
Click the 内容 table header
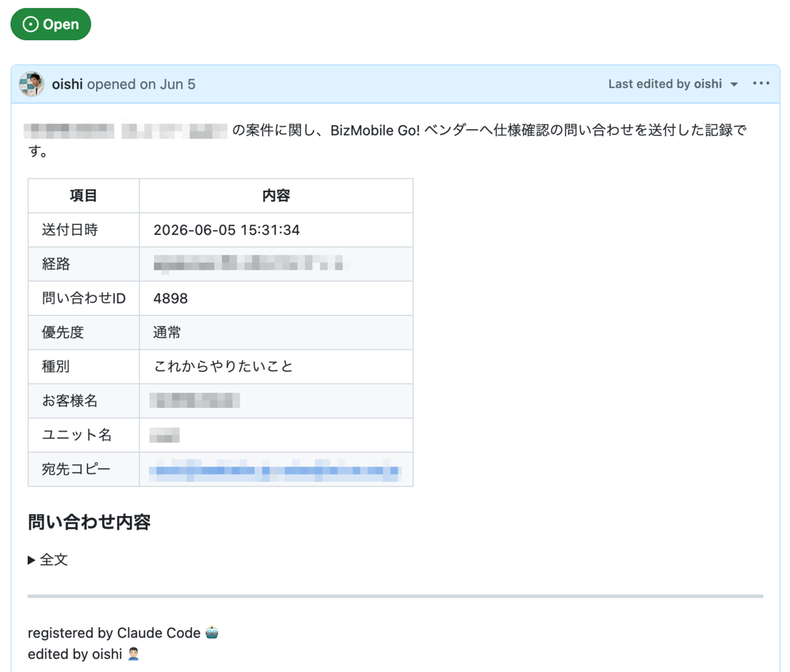click(276, 195)
